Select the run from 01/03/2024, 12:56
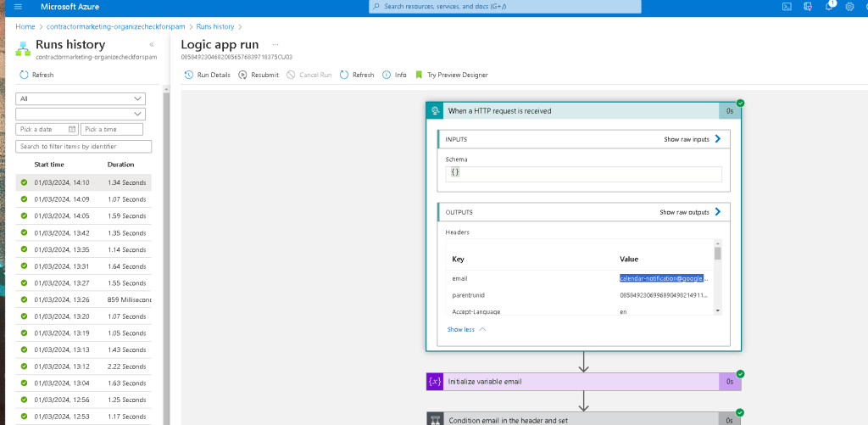868x425 pixels. tap(84, 400)
